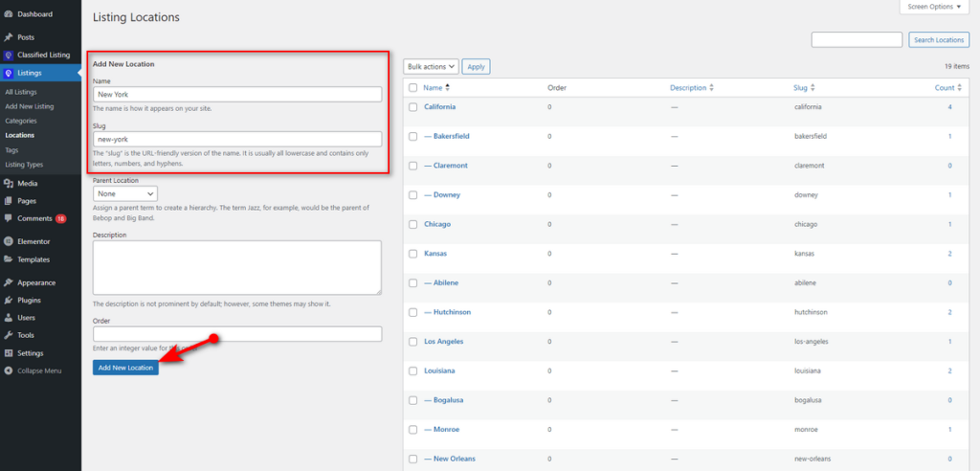The image size is (980, 471).
Task: Click the Order input field
Action: [x=237, y=334]
